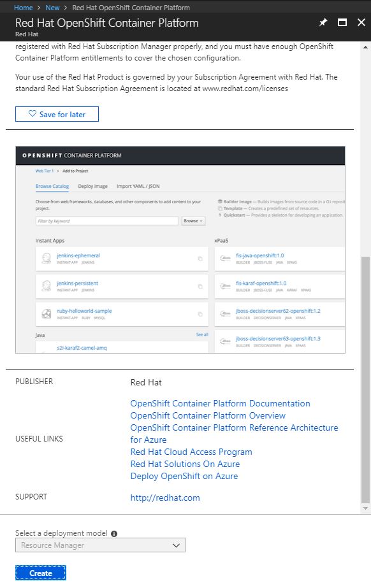Open the Resource Manager deployment model dropdown
This screenshot has width=371, height=588.
pyautogui.click(x=100, y=545)
